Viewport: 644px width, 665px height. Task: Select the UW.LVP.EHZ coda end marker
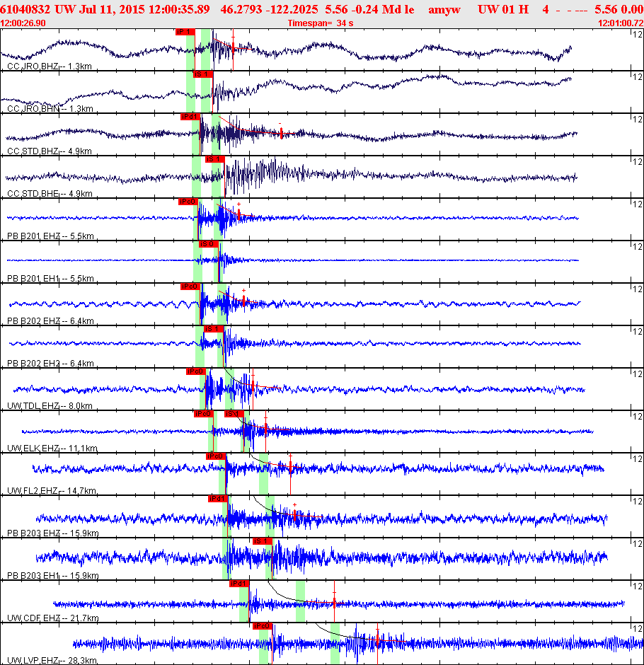[377, 642]
